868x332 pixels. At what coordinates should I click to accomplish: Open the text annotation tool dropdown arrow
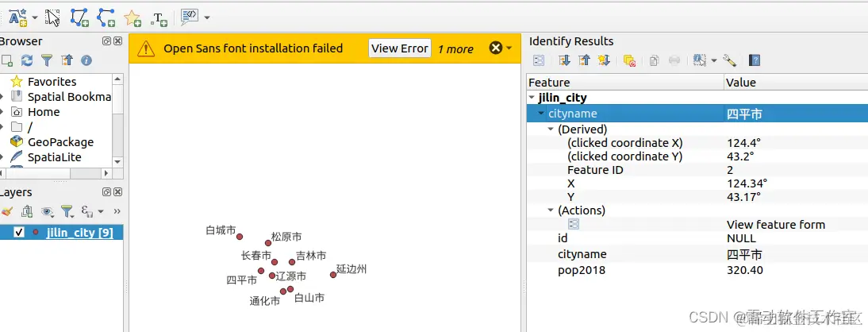click(34, 17)
